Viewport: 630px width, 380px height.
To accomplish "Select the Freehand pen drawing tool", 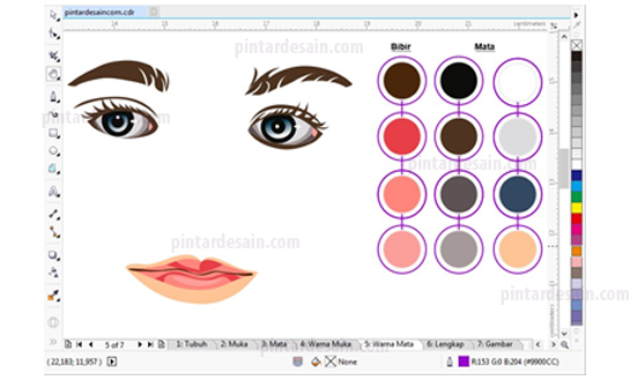I will click(53, 97).
